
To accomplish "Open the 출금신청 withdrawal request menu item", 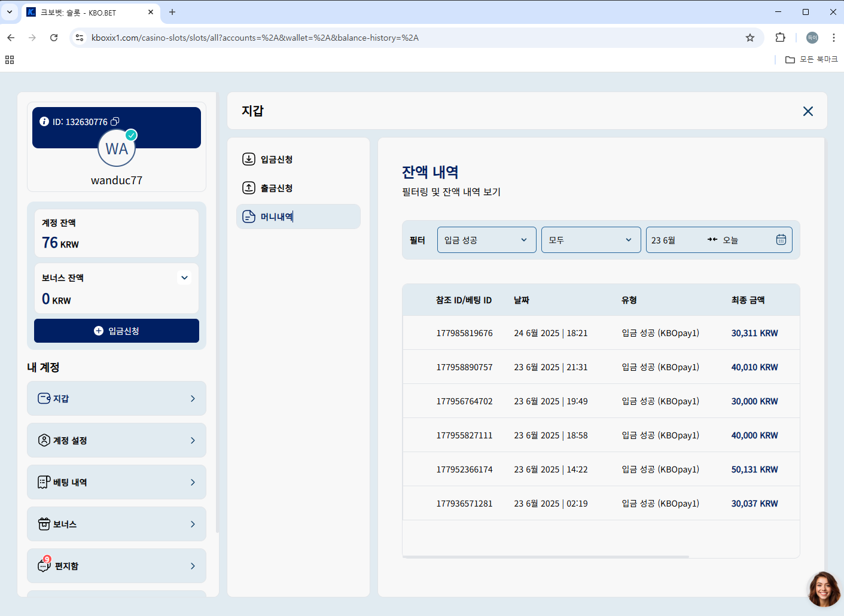I will (x=298, y=188).
